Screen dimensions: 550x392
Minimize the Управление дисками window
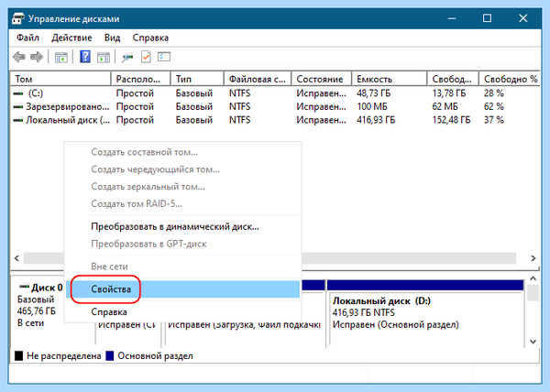point(452,18)
